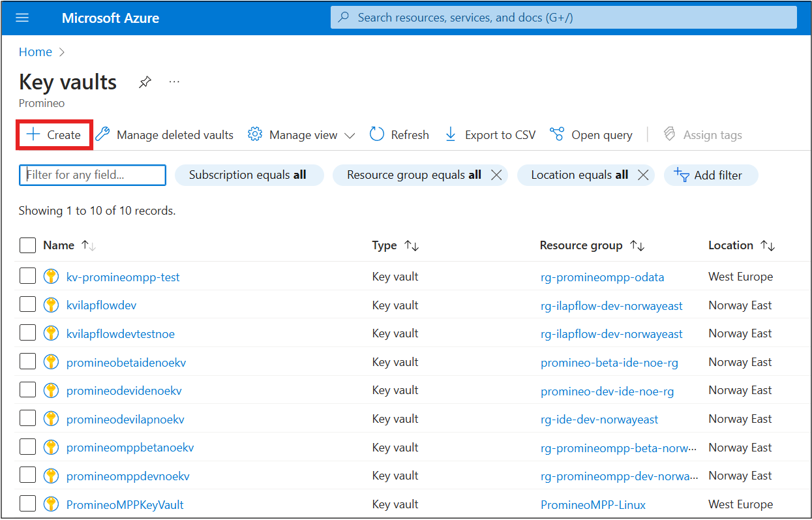Check the kv-promineompp-test row checkbox
Image resolution: width=812 pixels, height=520 pixels.
pos(27,277)
